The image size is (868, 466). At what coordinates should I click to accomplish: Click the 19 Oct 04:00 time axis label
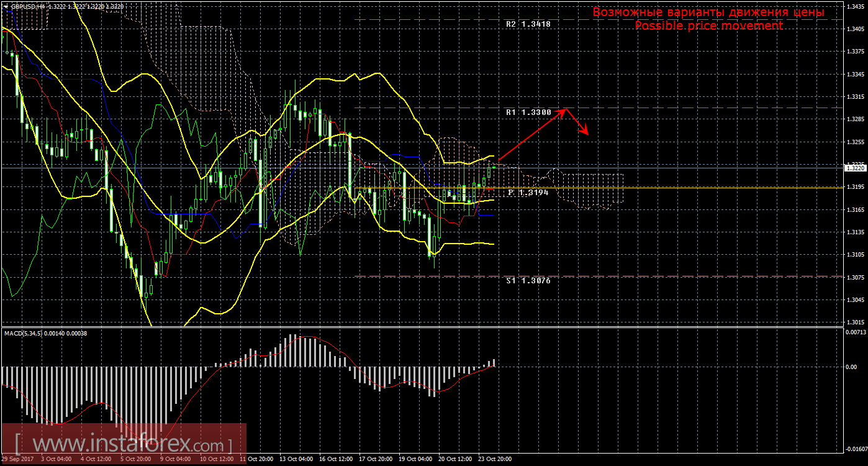pyautogui.click(x=415, y=460)
